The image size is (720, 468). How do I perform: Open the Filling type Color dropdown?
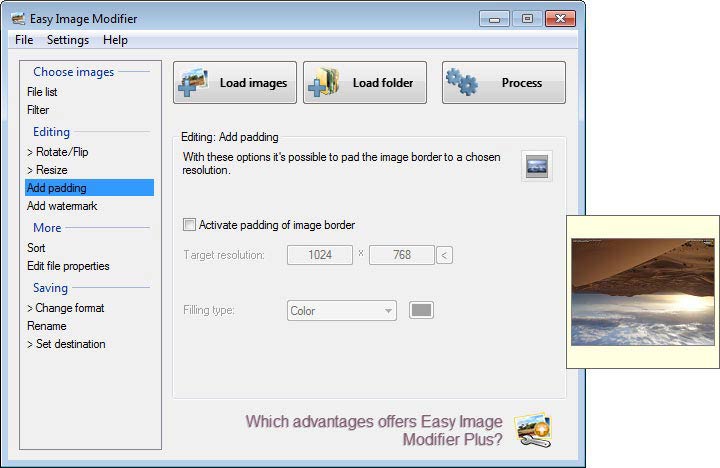[x=342, y=311]
